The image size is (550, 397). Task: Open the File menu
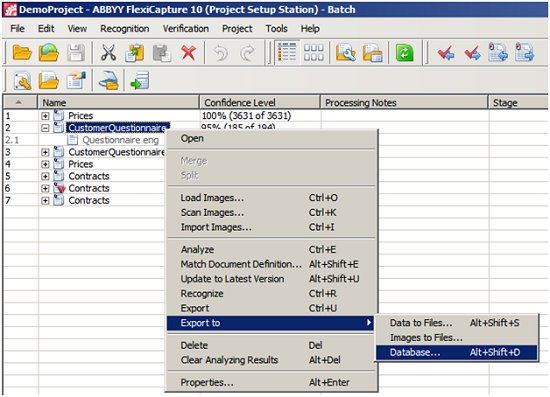click(x=18, y=29)
